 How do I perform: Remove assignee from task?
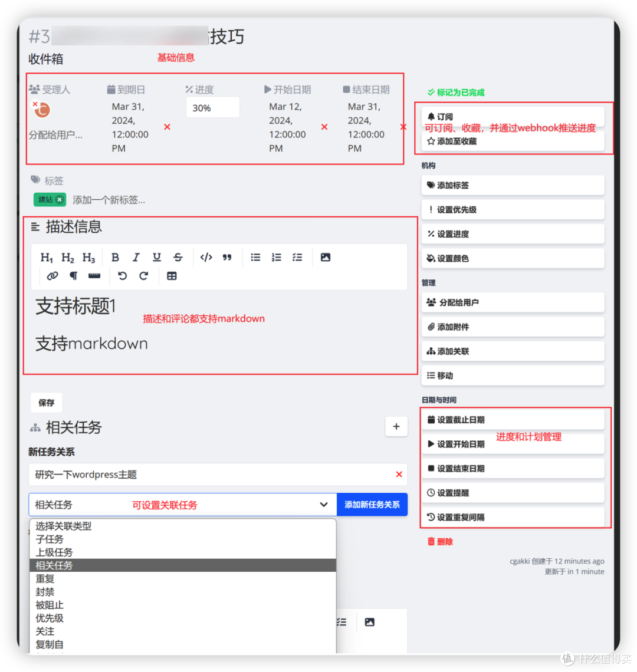(x=35, y=104)
